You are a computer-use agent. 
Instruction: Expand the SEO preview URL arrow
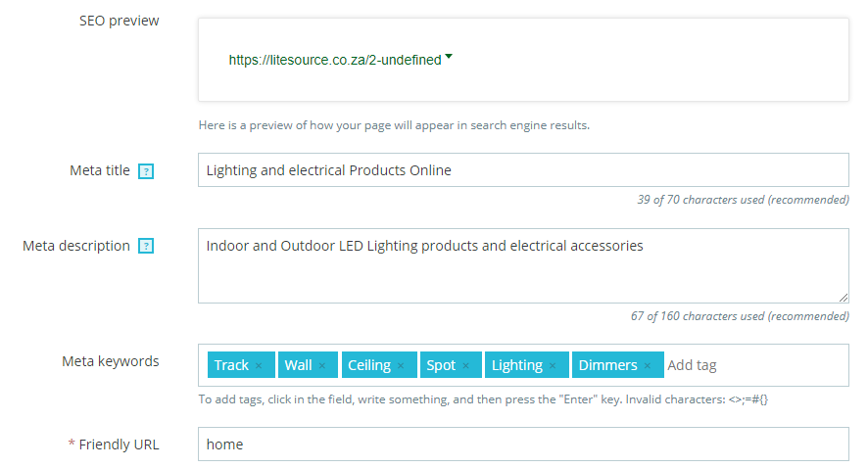449,57
